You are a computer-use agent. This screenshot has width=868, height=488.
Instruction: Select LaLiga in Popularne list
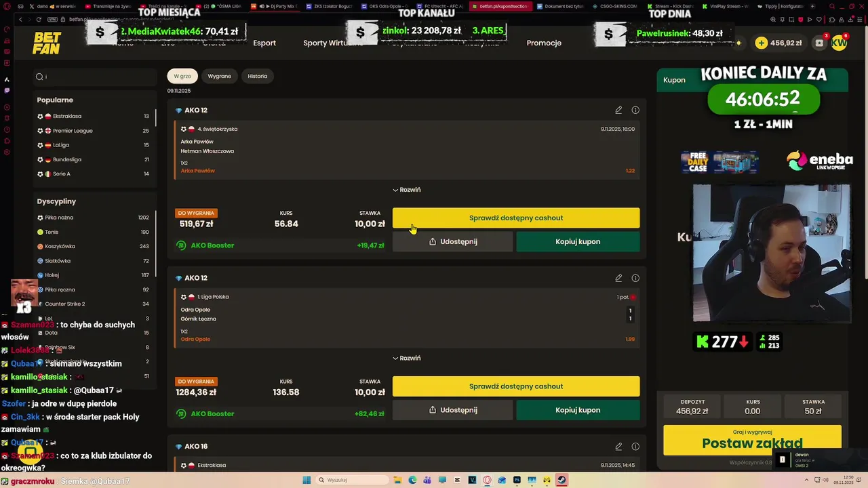click(93, 145)
